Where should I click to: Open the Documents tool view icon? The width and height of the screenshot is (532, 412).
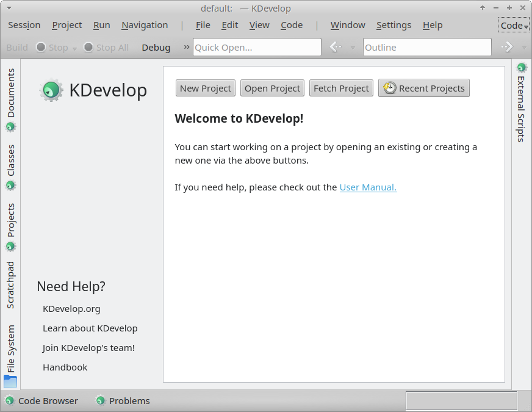(10, 128)
